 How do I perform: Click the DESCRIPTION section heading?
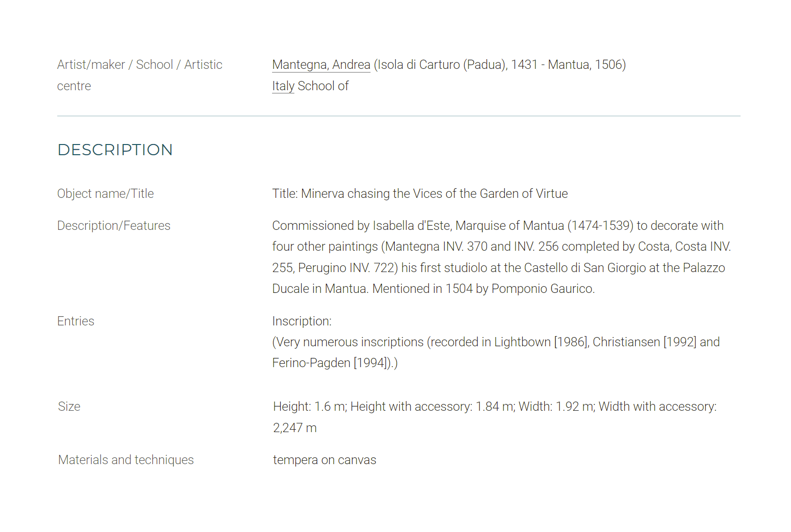point(115,150)
